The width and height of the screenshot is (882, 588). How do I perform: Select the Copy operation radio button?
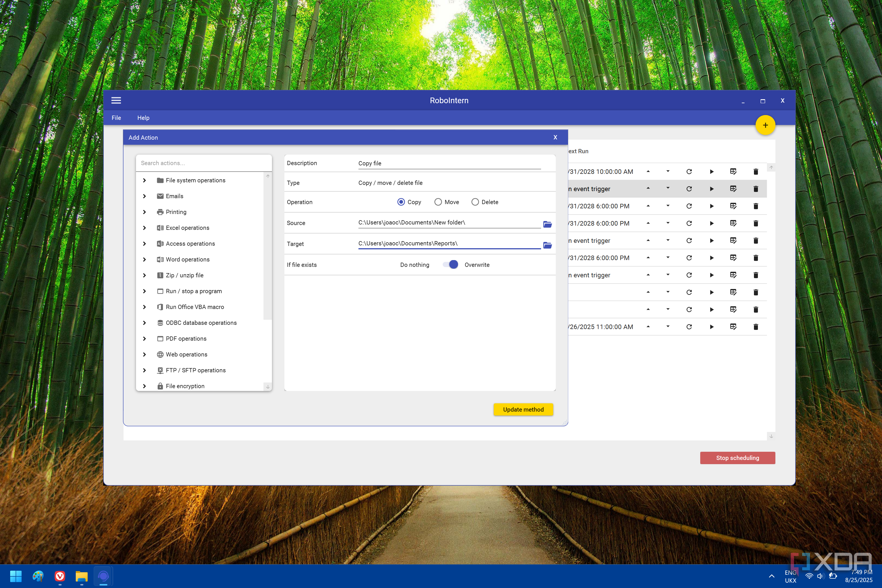click(x=401, y=202)
